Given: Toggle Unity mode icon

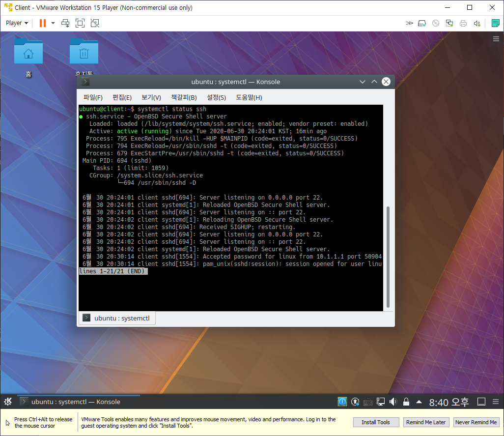Looking at the screenshot, I should (x=95, y=23).
